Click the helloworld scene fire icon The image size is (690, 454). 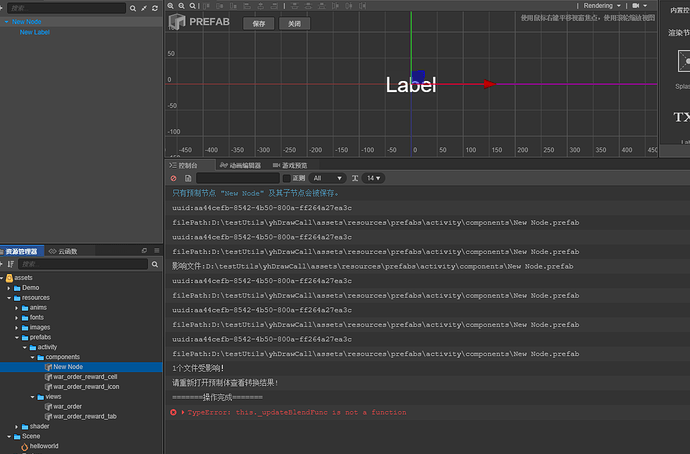[x=25, y=447]
